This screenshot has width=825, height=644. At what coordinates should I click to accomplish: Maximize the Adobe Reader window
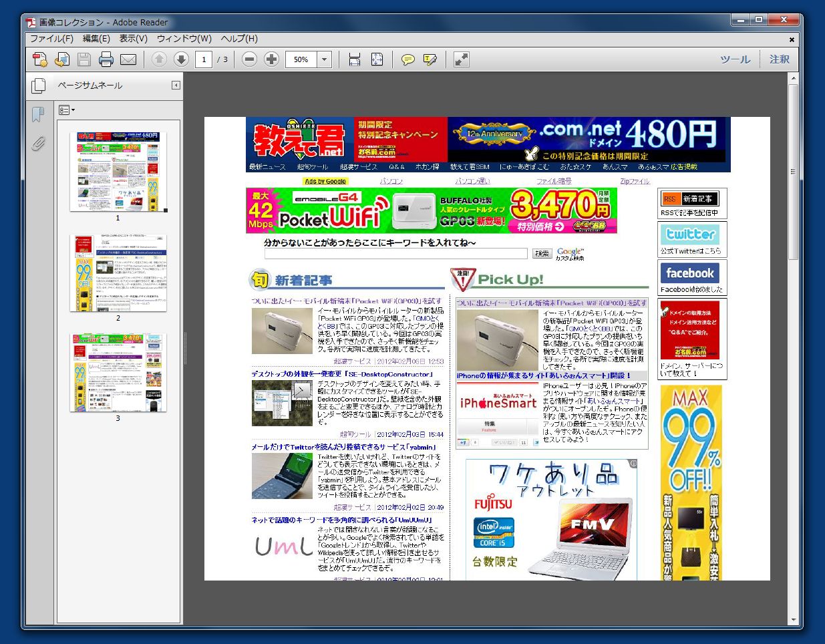[759, 20]
